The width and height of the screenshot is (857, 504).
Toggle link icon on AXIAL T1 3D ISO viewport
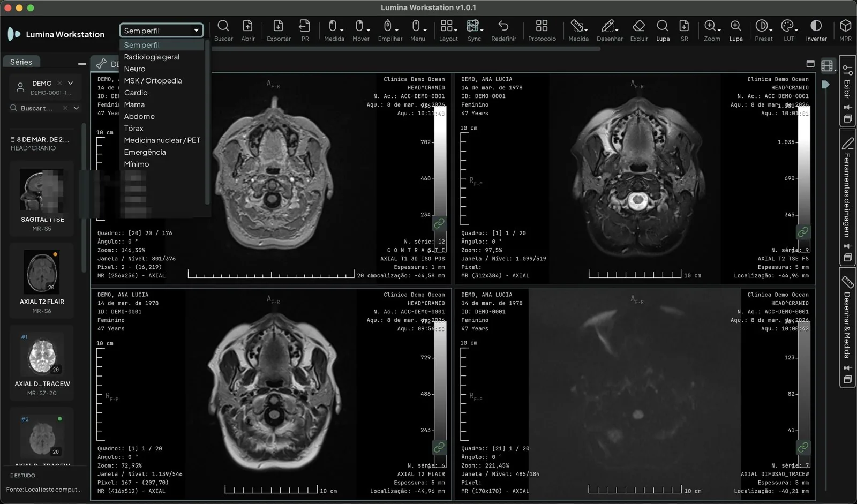439,223
